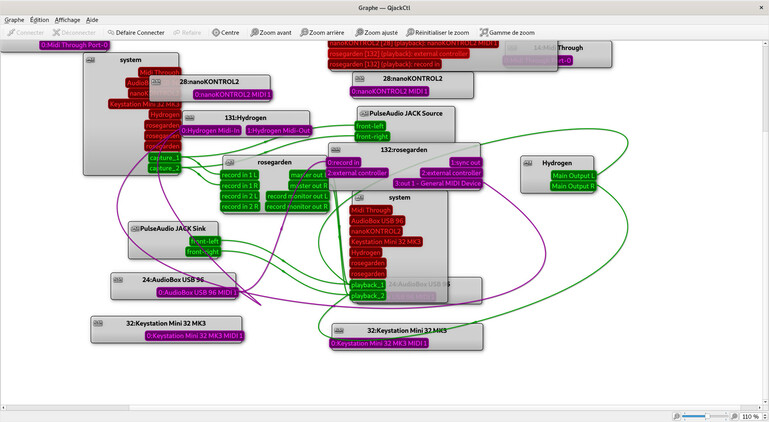Image resolution: width=769 pixels, height=422 pixels.
Task: Select the 0:AudioBox USB 96 MIDI 1 port
Action: click(x=197, y=292)
